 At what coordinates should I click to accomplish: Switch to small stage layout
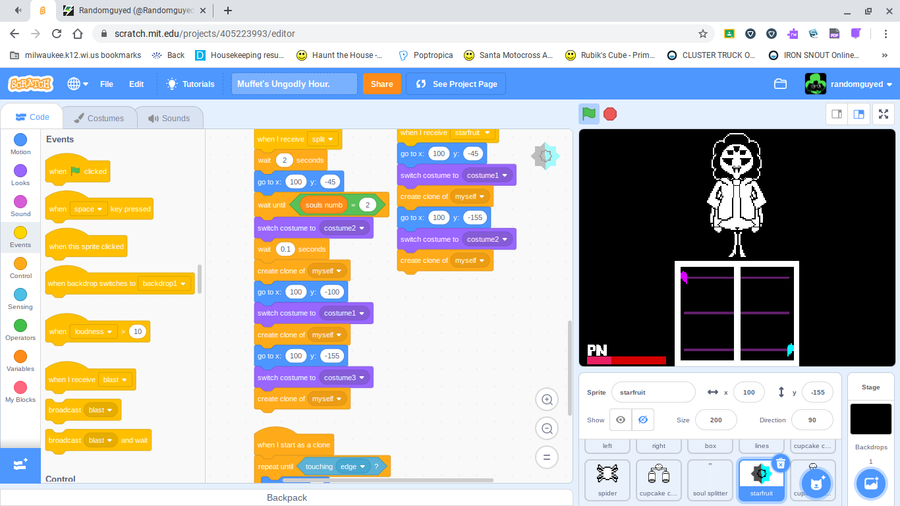coord(837,114)
